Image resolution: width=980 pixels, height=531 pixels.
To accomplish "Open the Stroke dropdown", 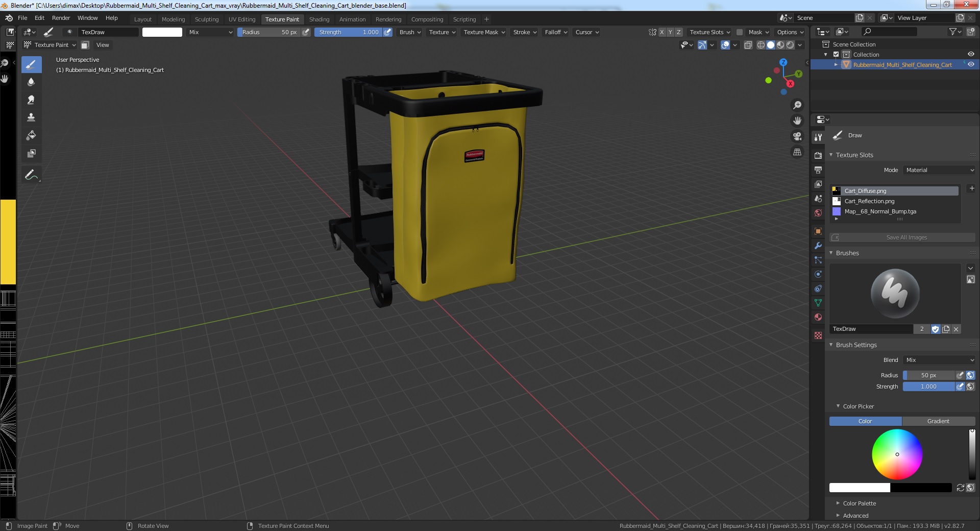I will click(525, 32).
